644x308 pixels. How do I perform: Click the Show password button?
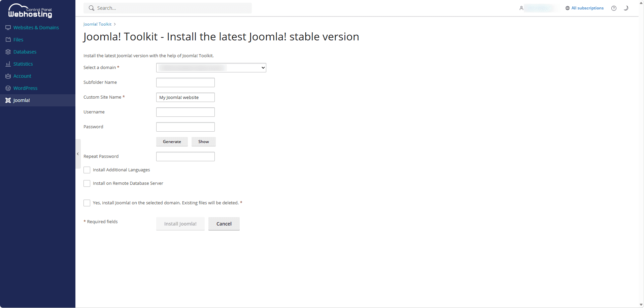pyautogui.click(x=204, y=142)
